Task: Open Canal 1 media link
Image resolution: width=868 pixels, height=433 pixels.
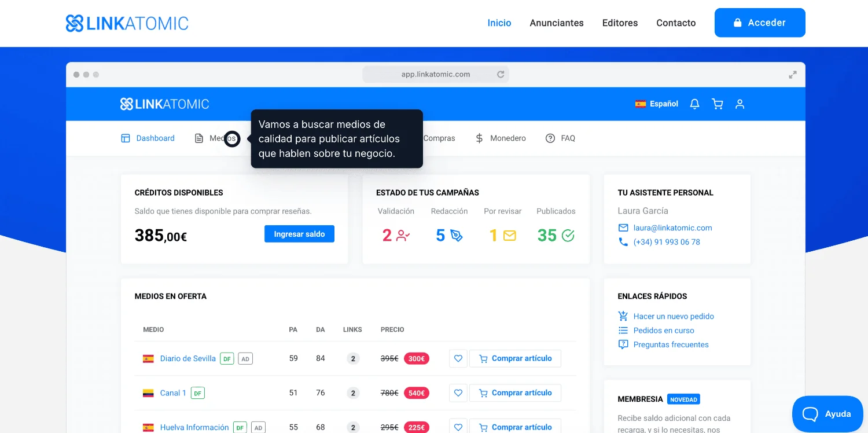Action: coord(173,393)
